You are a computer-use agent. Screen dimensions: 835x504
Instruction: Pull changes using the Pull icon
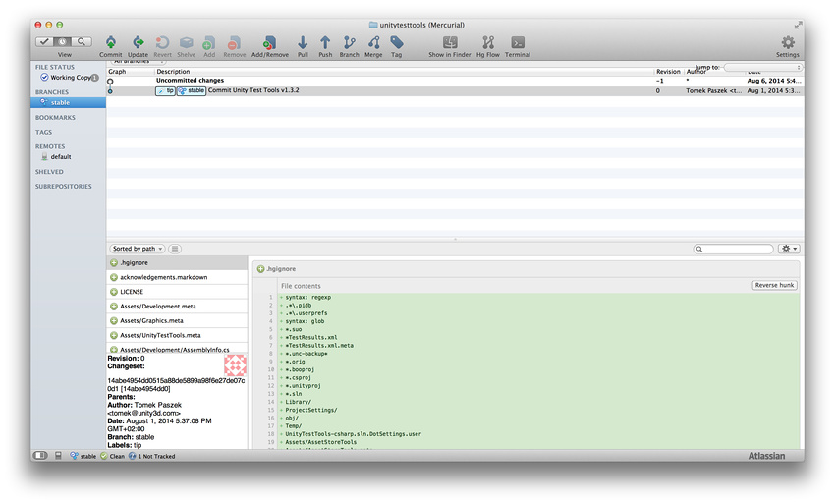[303, 43]
